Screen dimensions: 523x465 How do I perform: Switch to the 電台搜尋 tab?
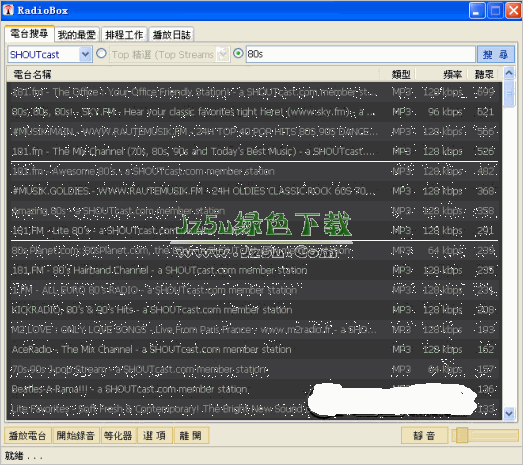point(29,34)
